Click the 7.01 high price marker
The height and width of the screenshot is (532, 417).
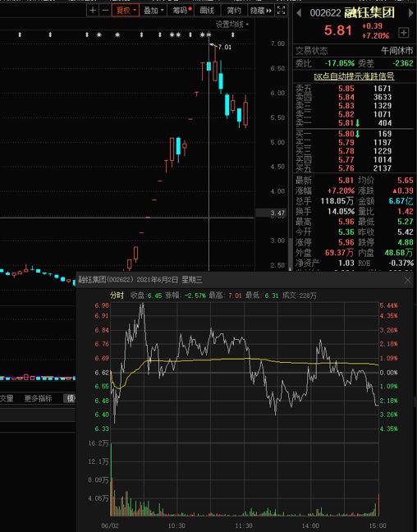[x=224, y=47]
